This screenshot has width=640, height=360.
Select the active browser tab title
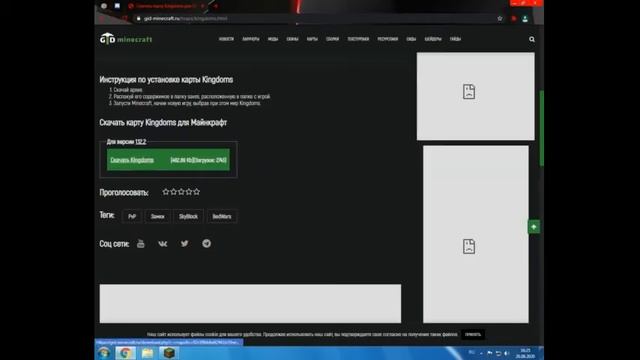click(x=166, y=6)
